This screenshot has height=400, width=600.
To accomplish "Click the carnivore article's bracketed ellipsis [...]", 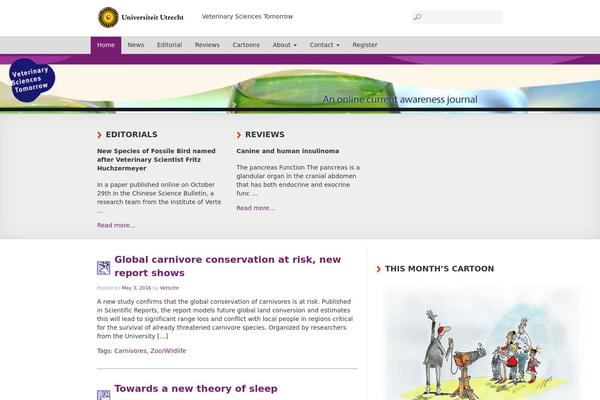I will [x=162, y=336].
